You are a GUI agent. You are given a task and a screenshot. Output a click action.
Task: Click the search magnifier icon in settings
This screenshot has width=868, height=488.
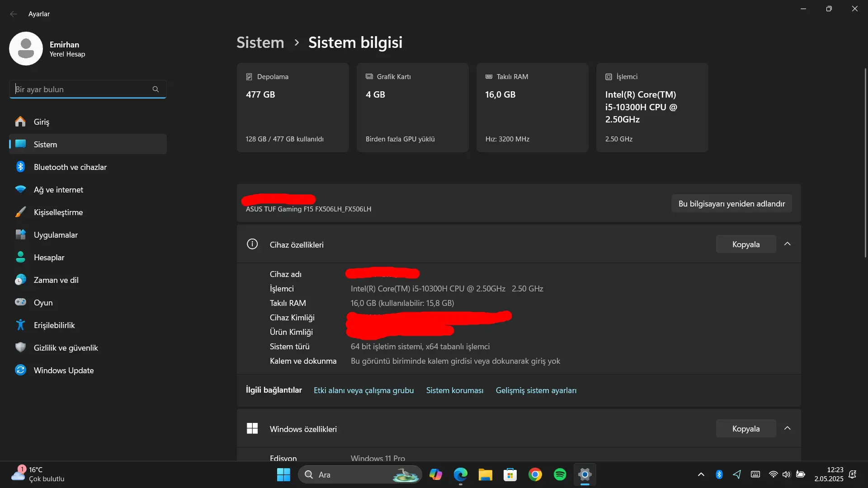(x=156, y=89)
